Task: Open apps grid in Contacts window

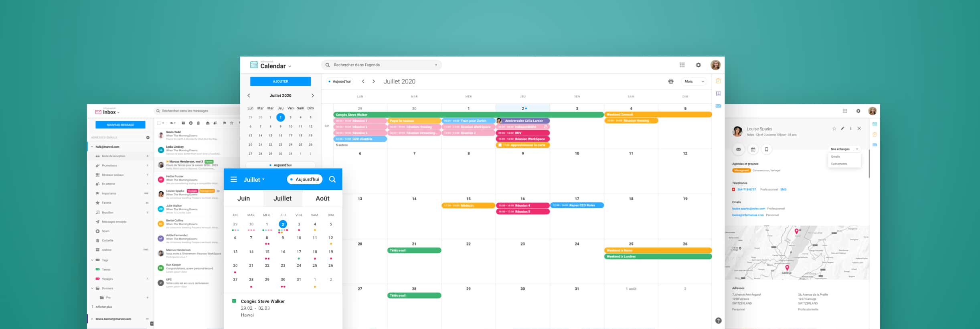Action: 844,111
